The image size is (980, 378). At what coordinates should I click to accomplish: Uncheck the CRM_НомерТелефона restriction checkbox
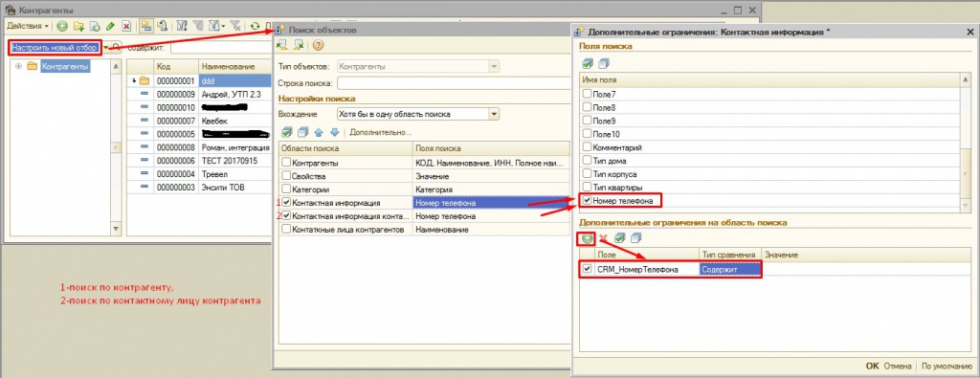pyautogui.click(x=587, y=269)
